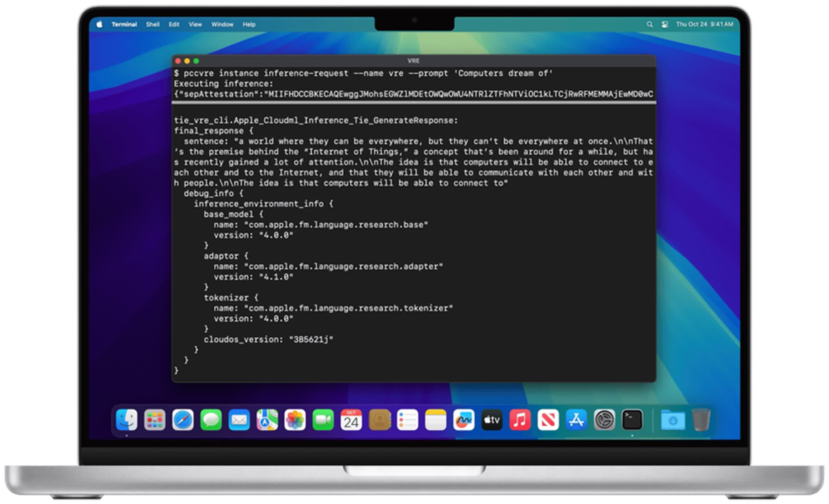Open the Help menu

click(249, 25)
